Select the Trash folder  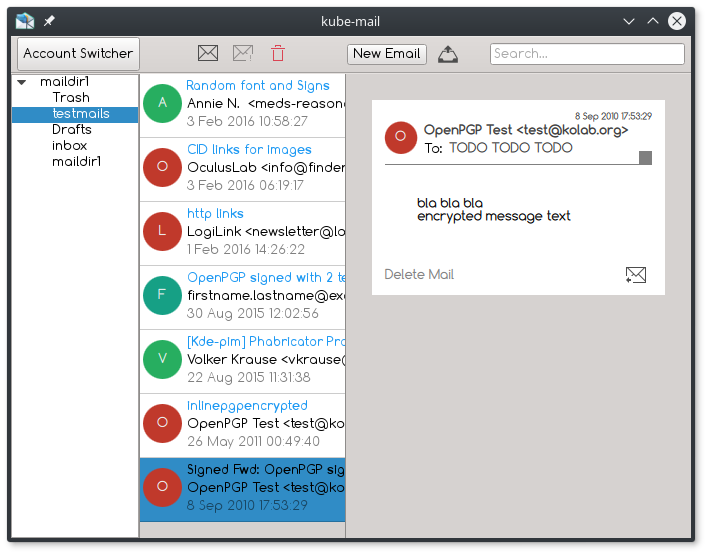tap(71, 98)
